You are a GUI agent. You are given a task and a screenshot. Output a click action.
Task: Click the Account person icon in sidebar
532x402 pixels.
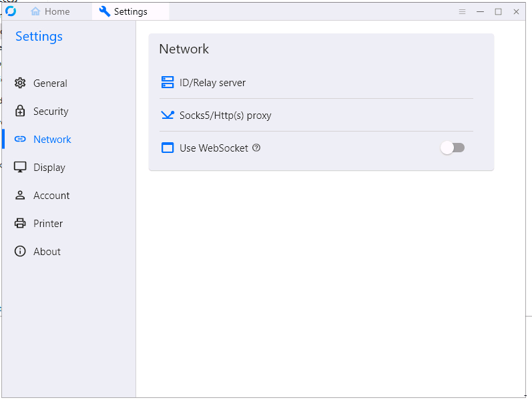pyautogui.click(x=20, y=196)
